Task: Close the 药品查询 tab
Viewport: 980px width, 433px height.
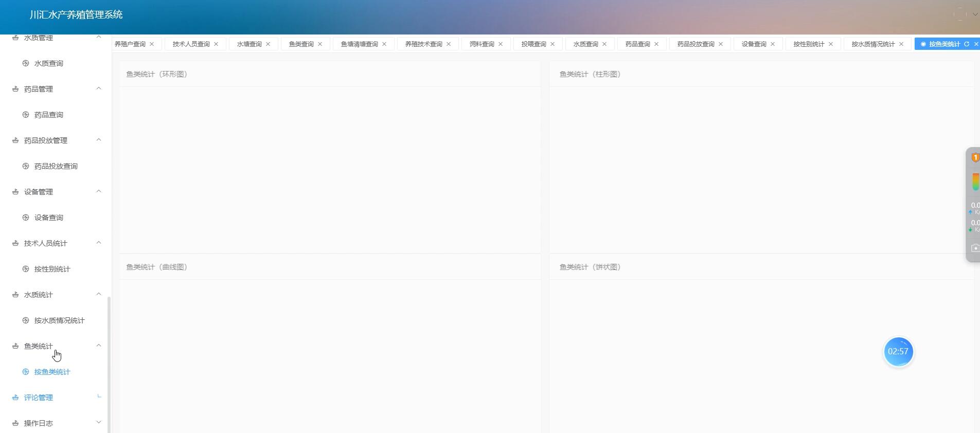Action: tap(656, 44)
